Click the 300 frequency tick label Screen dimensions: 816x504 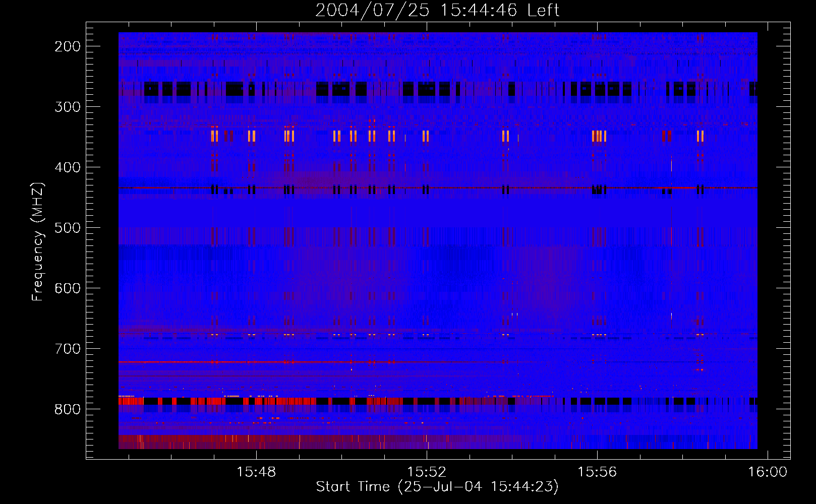68,107
